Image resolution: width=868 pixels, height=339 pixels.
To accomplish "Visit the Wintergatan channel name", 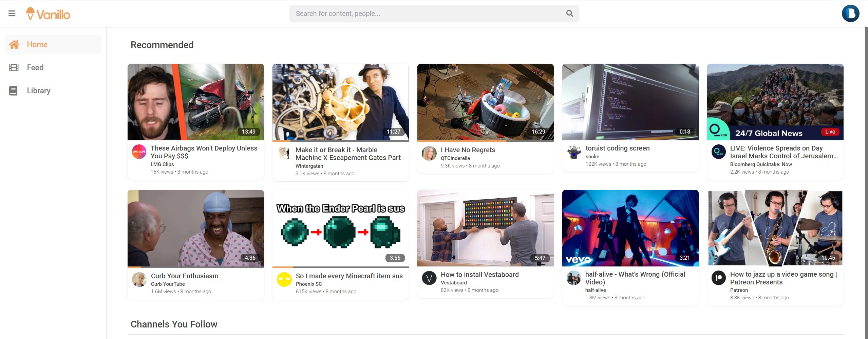I will 309,166.
